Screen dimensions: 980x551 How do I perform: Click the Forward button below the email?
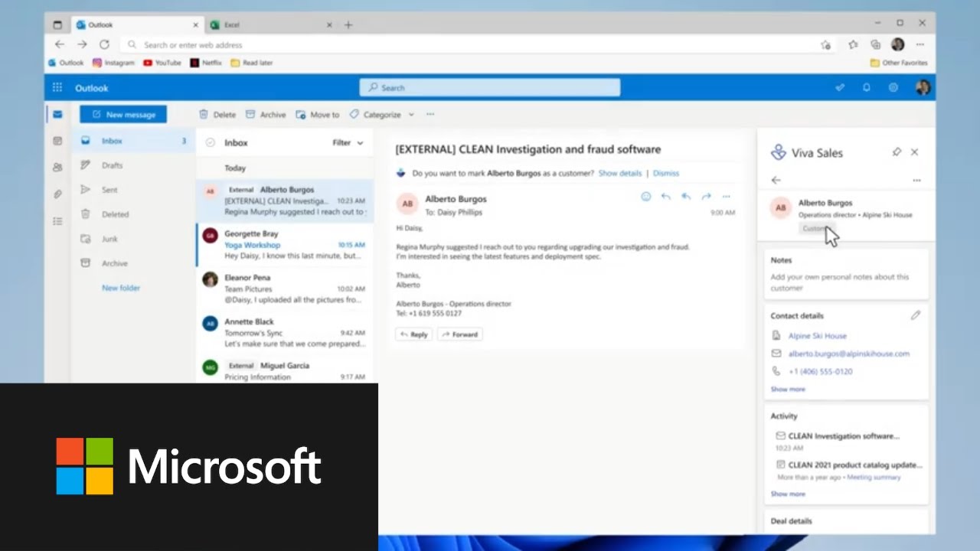point(459,334)
